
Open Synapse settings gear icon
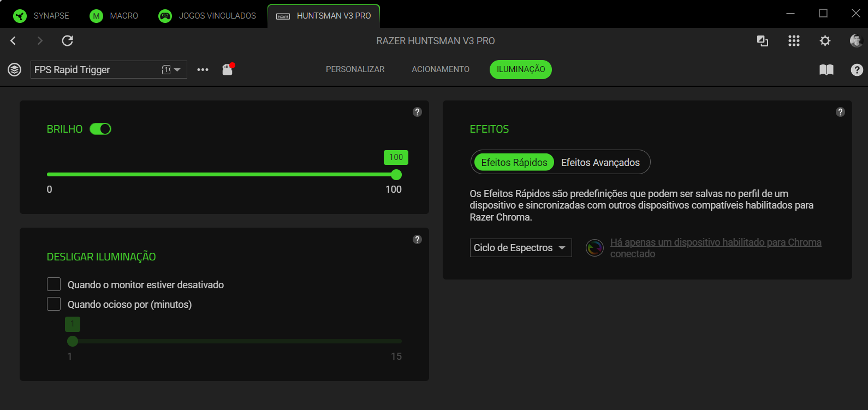pyautogui.click(x=825, y=41)
